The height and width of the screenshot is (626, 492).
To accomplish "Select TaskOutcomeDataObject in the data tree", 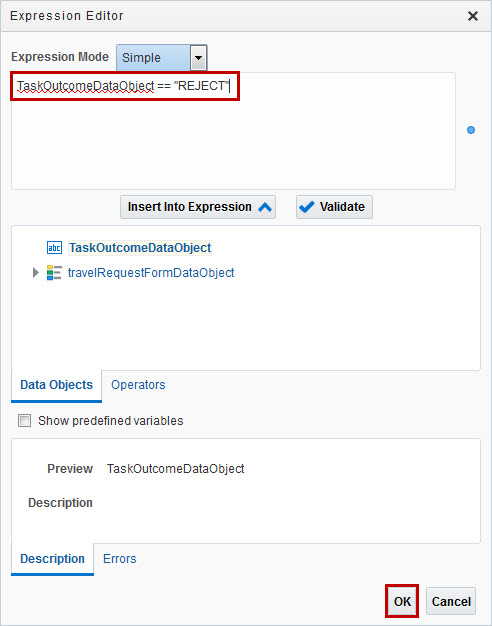I will [140, 248].
